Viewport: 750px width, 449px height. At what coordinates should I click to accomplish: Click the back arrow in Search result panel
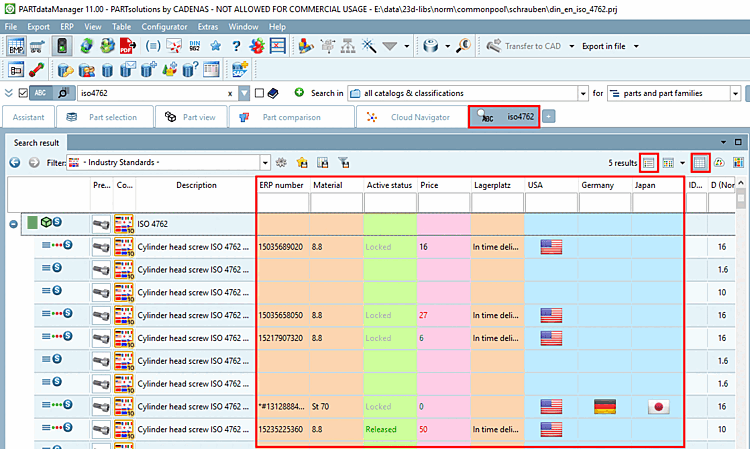(x=15, y=162)
